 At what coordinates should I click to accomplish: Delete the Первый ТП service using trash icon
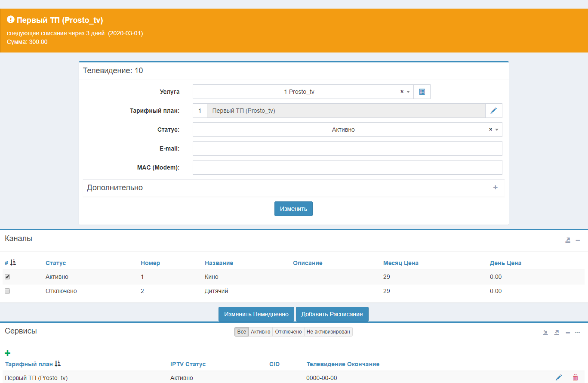pyautogui.click(x=575, y=377)
